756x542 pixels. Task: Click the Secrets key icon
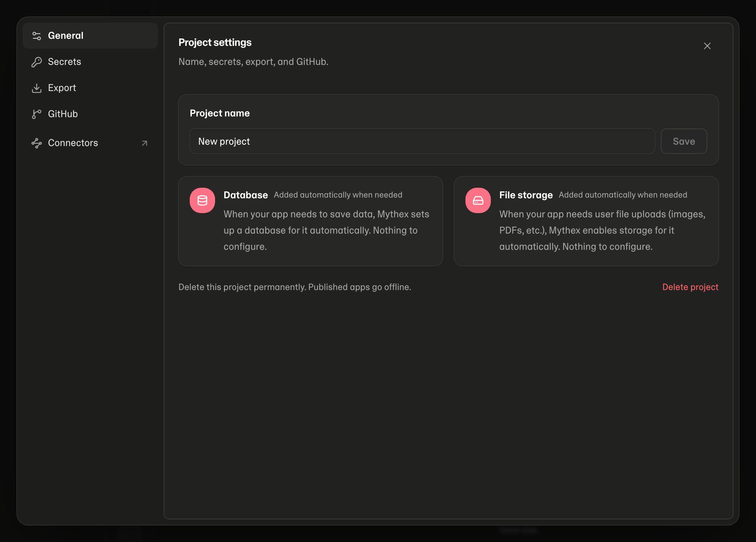click(x=37, y=62)
